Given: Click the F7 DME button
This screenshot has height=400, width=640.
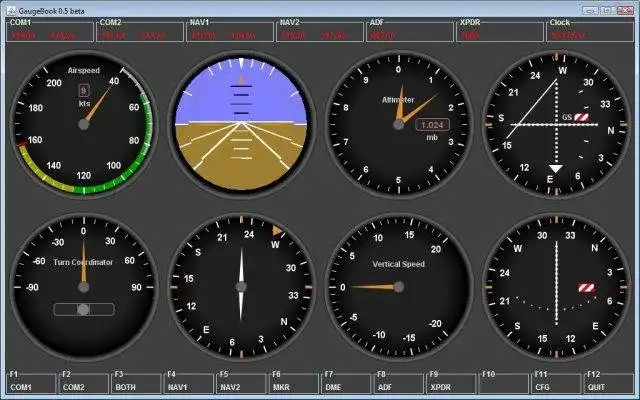Looking at the screenshot, I should point(347,382).
